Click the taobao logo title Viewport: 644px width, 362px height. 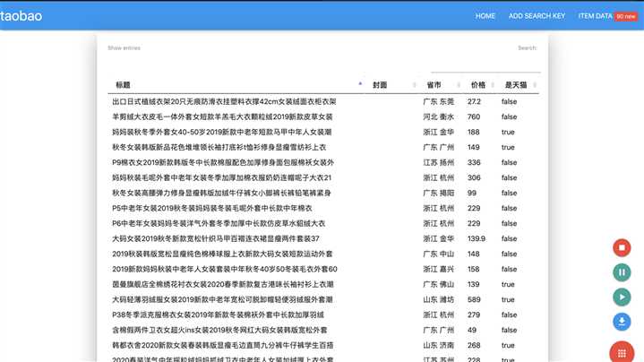point(21,15)
